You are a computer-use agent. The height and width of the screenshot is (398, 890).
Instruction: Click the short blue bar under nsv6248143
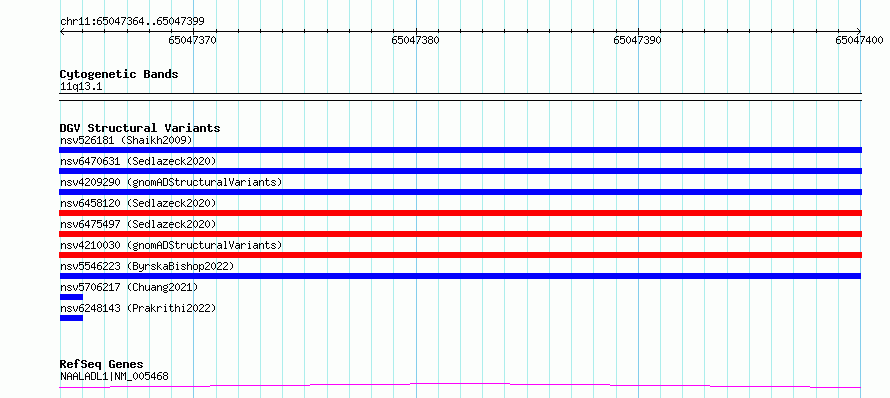pos(72,318)
